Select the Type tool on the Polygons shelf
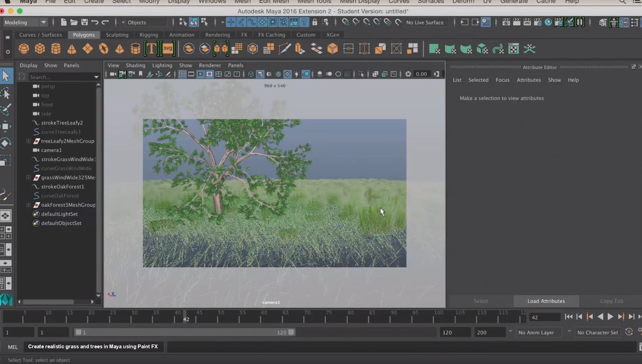 click(151, 49)
